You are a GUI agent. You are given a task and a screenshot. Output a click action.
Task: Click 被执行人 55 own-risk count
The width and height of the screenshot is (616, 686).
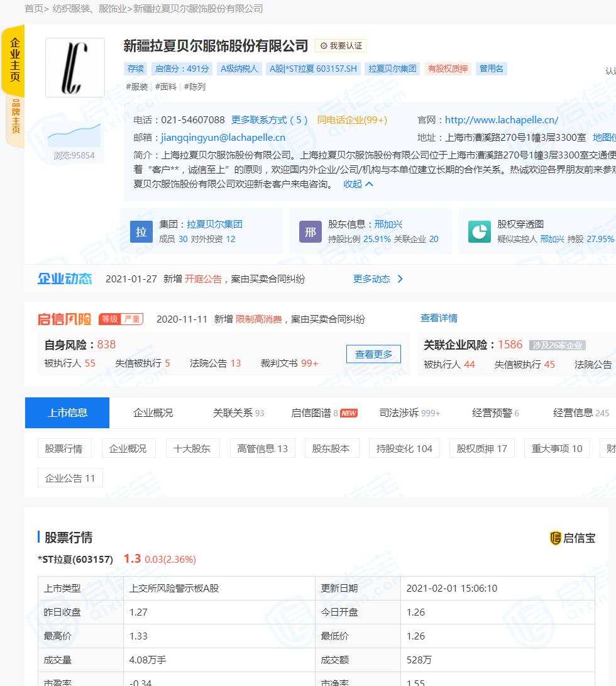point(70,363)
